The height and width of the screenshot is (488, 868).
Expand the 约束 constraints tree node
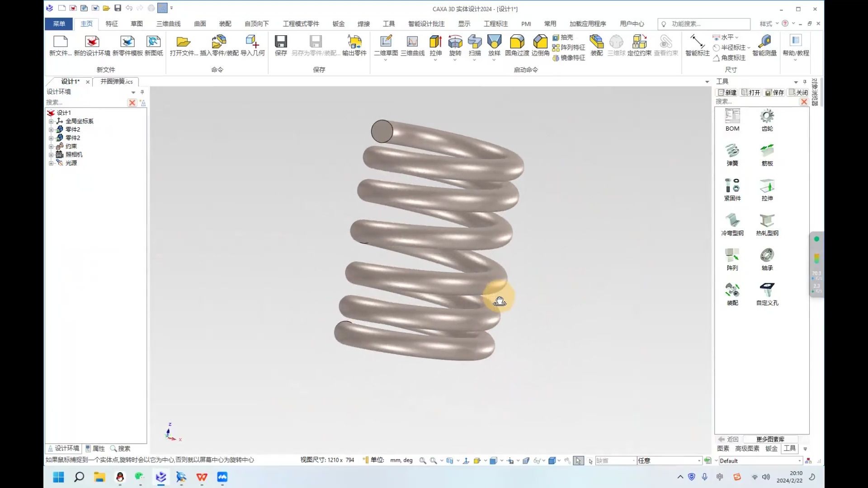[51, 146]
